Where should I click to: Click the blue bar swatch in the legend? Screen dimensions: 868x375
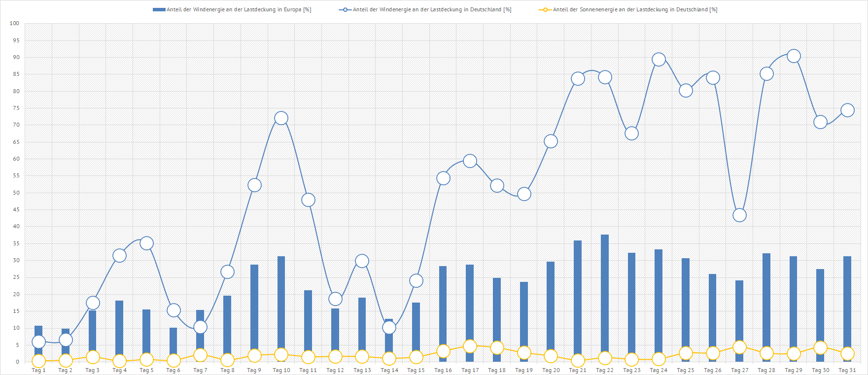(x=159, y=10)
